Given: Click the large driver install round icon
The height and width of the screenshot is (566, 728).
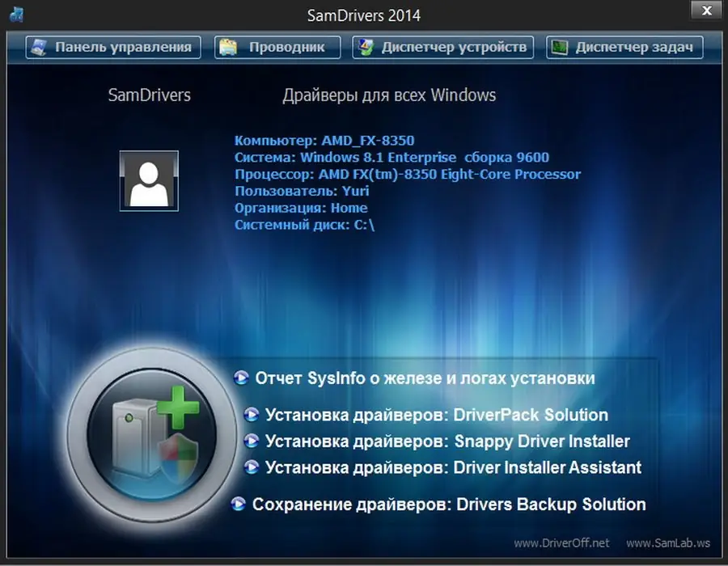Looking at the screenshot, I should coord(152,435).
